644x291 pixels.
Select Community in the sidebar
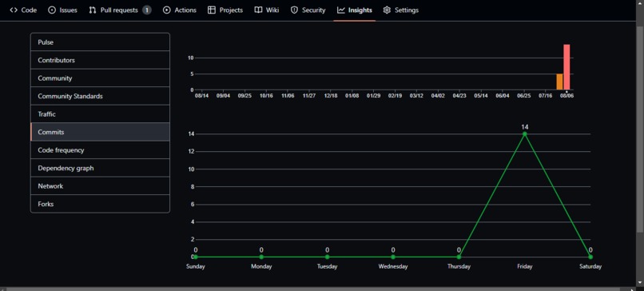coord(100,78)
